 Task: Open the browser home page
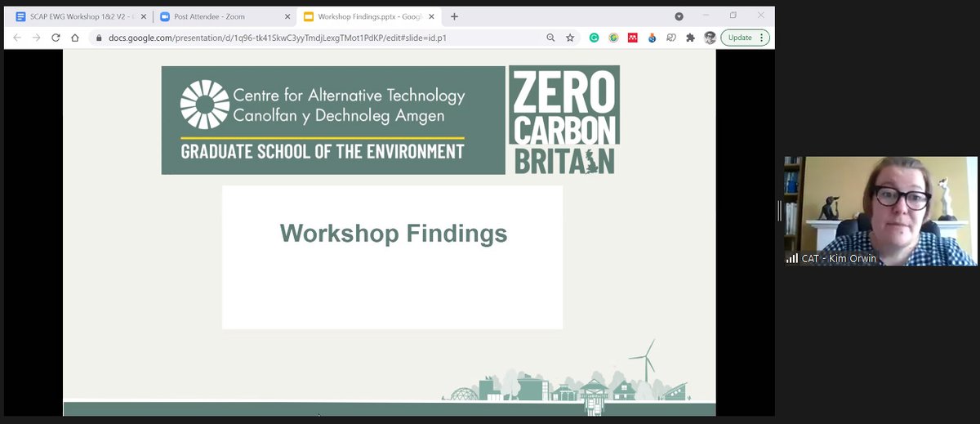click(x=75, y=38)
